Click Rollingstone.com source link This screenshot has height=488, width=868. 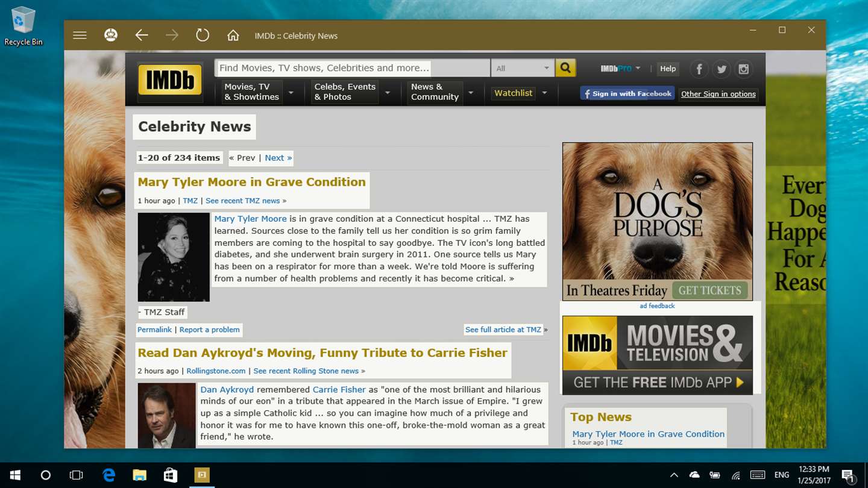pyautogui.click(x=216, y=371)
